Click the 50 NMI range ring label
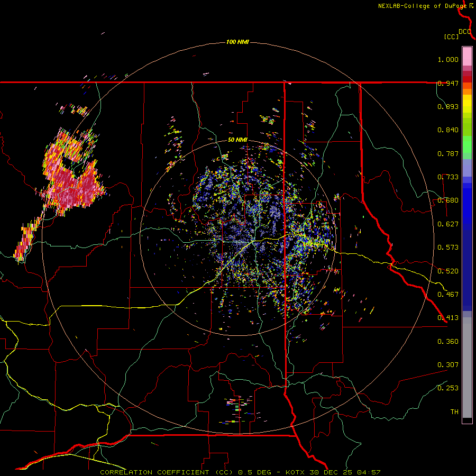Viewport: 476px width, 476px height. [237, 140]
